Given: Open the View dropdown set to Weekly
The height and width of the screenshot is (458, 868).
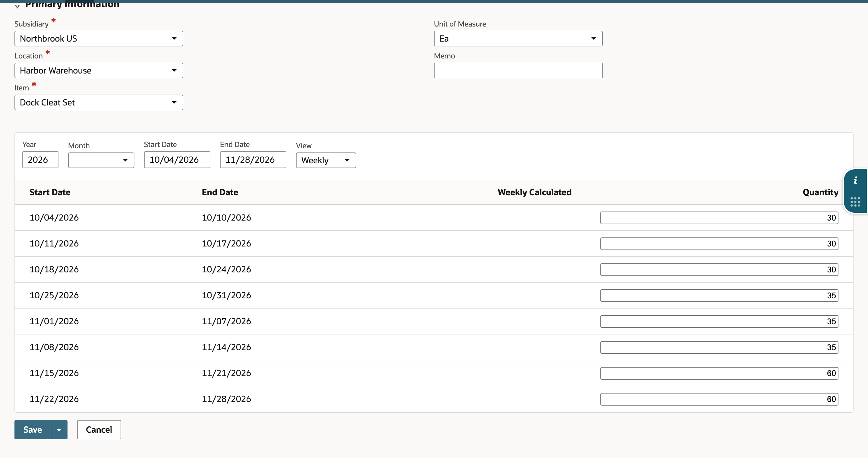Looking at the screenshot, I should [x=326, y=160].
